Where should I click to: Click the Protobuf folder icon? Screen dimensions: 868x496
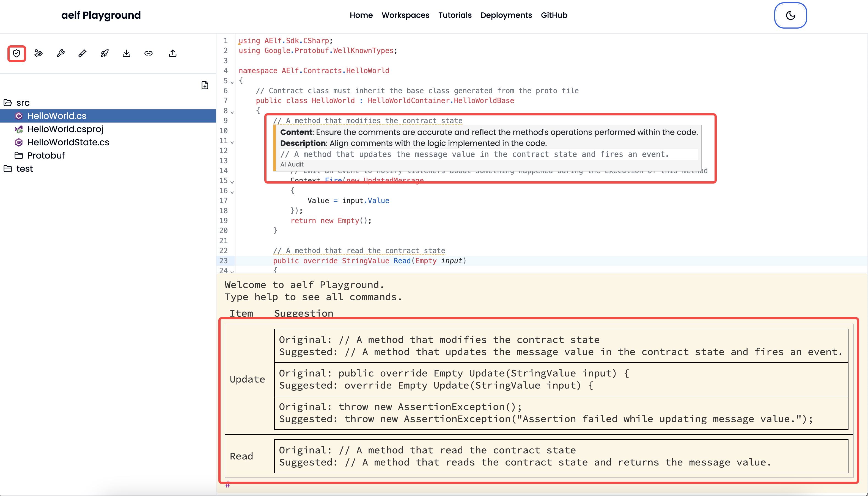[19, 155]
